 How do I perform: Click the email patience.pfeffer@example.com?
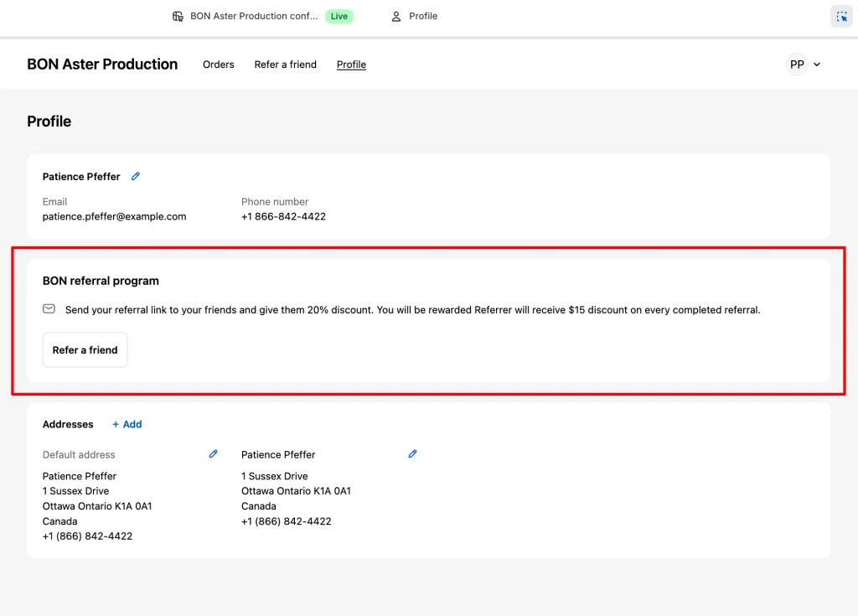114,216
